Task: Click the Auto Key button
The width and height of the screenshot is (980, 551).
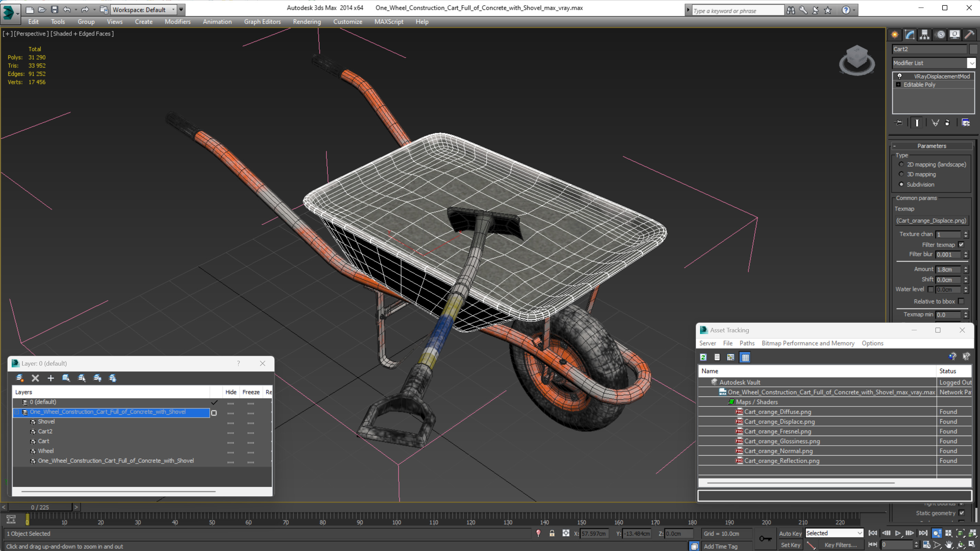Action: click(790, 533)
